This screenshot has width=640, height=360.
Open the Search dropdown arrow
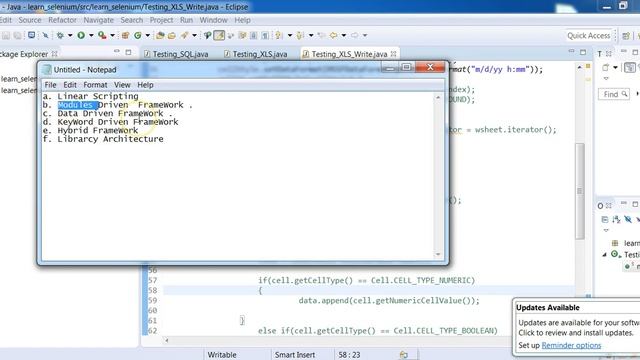coord(194,36)
